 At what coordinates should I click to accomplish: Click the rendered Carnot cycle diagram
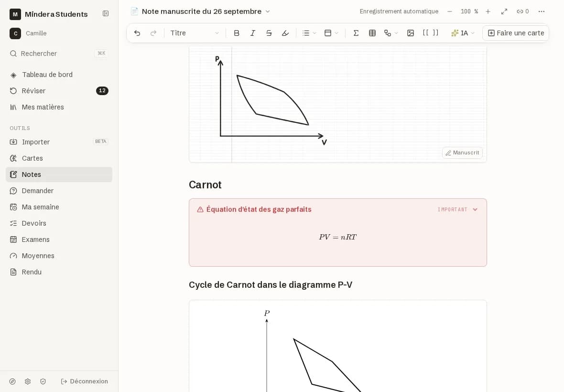tap(338, 346)
